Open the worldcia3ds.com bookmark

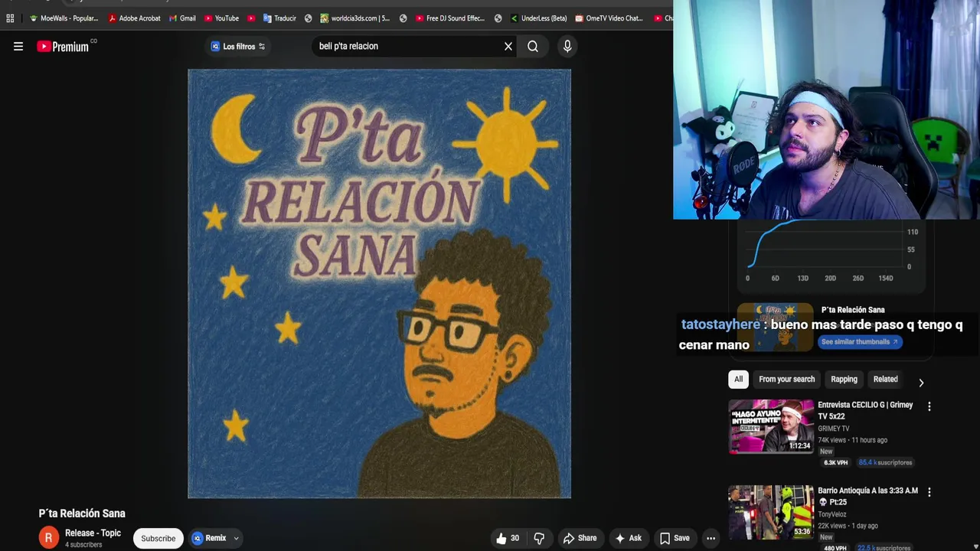[x=355, y=18]
